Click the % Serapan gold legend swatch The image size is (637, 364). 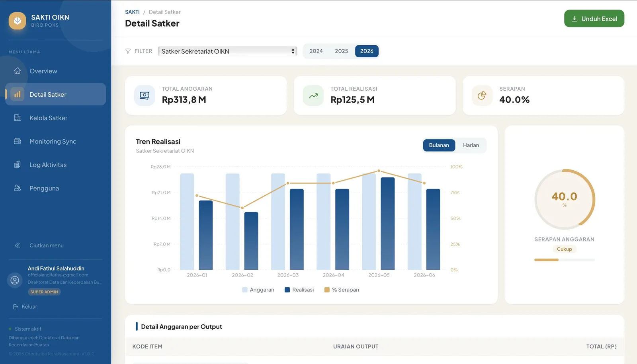point(327,290)
